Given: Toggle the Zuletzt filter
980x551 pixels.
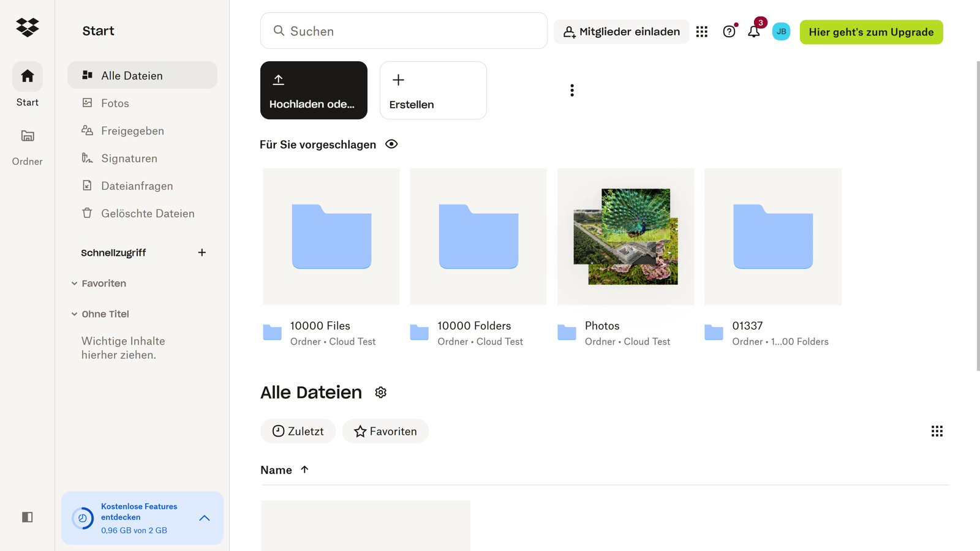Looking at the screenshot, I should click(298, 431).
